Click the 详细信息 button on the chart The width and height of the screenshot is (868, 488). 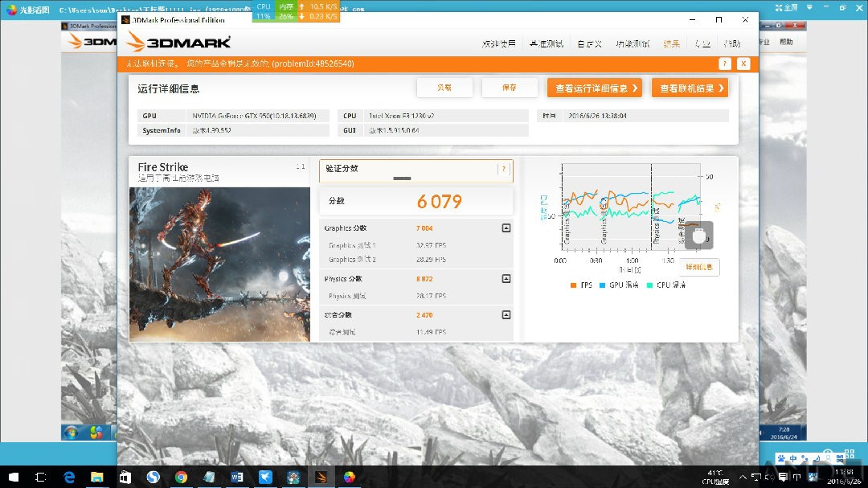click(x=698, y=267)
